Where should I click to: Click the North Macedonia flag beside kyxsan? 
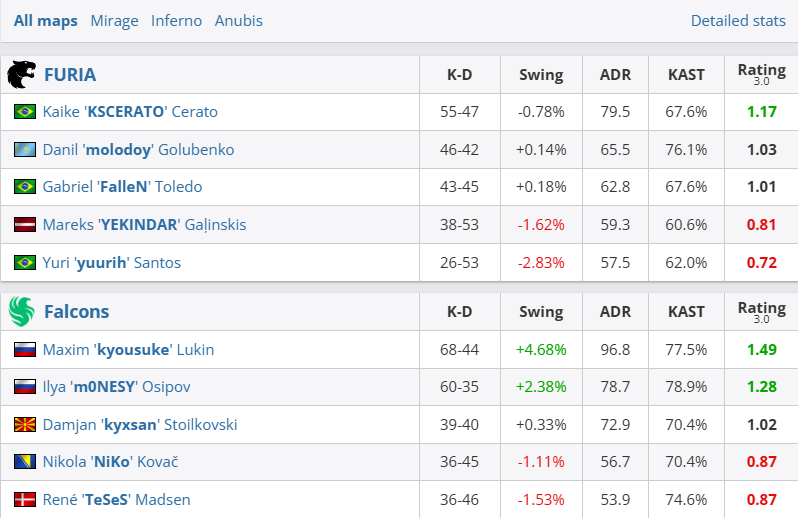(x=25, y=425)
